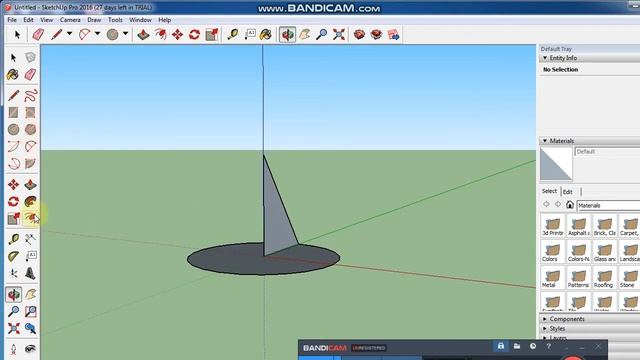Open the Line tool dropdown arrow

pyautogui.click(x=69, y=34)
